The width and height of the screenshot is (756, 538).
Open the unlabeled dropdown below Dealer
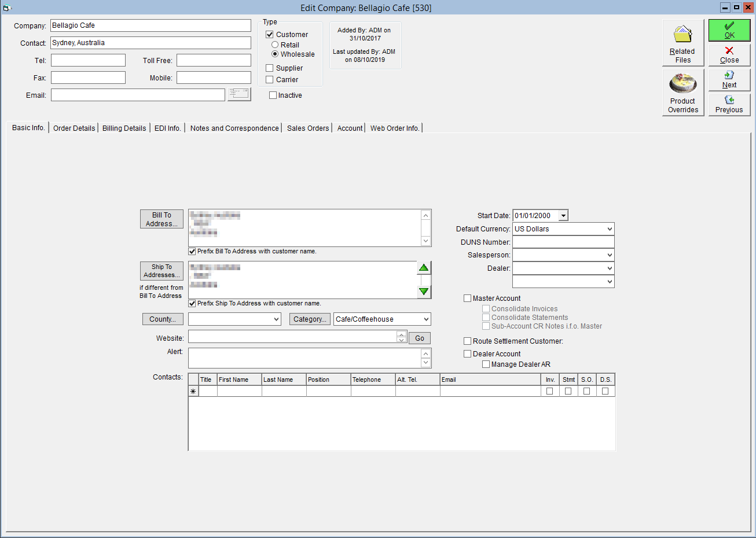610,282
